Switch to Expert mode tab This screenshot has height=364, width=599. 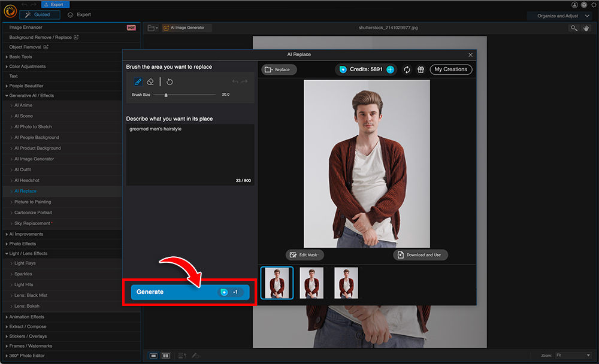[80, 14]
